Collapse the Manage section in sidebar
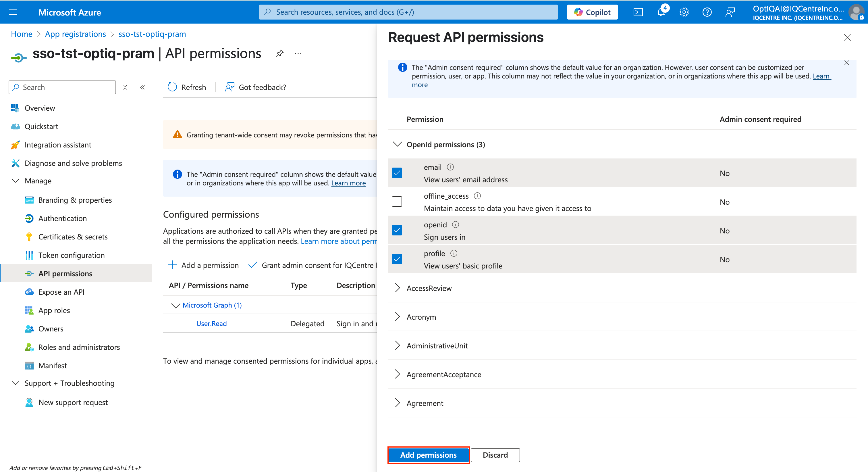The image size is (868, 472). tap(16, 181)
